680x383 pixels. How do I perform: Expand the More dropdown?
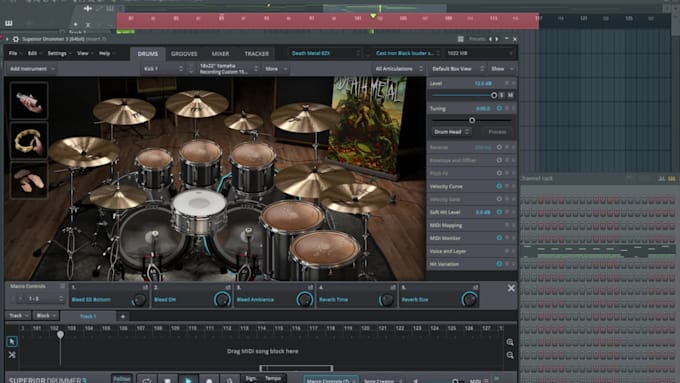tap(276, 69)
